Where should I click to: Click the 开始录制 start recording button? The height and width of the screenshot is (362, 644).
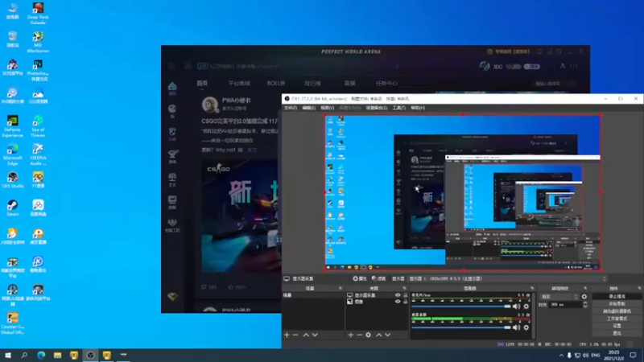[x=617, y=304]
